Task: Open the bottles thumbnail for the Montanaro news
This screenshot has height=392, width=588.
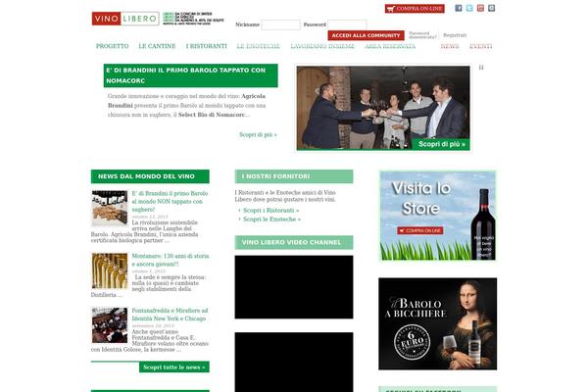Action: (x=110, y=270)
